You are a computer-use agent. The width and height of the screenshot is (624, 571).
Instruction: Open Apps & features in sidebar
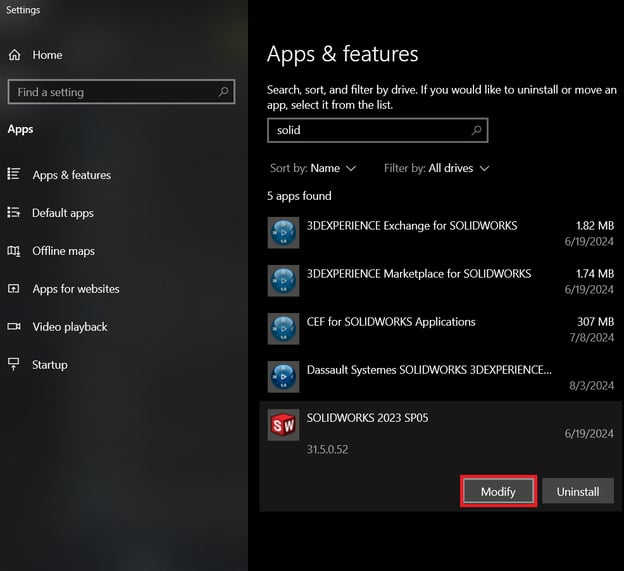pos(71,175)
